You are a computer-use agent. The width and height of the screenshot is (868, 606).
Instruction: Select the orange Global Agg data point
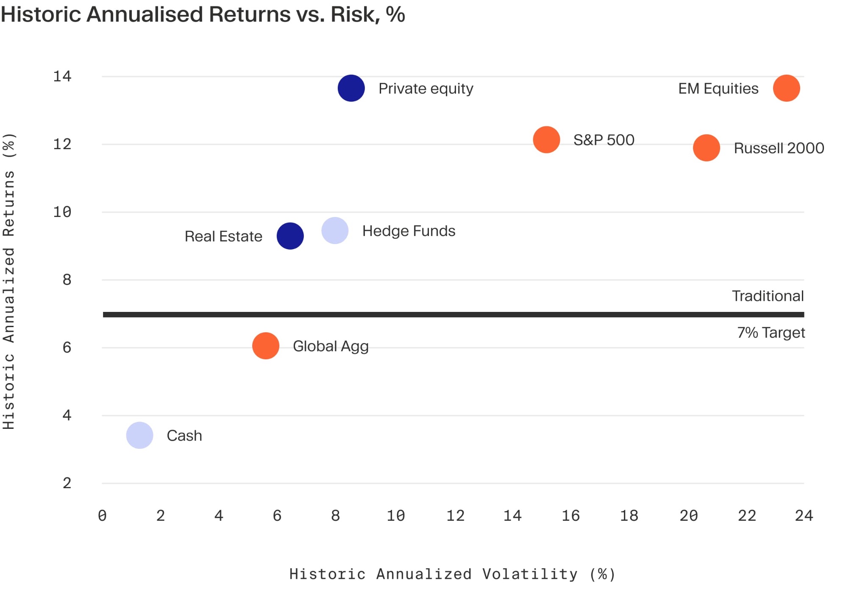click(265, 346)
